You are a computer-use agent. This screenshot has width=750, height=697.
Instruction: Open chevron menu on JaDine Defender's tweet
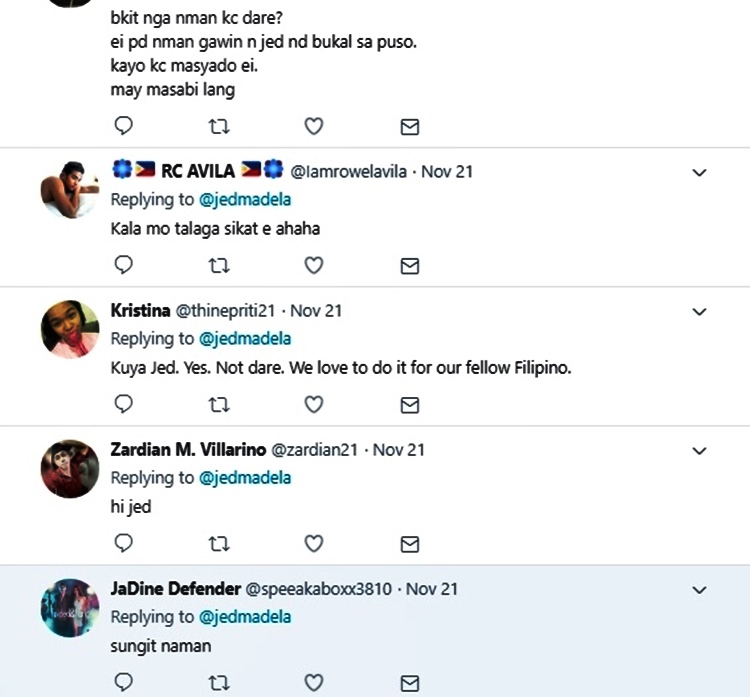click(700, 590)
